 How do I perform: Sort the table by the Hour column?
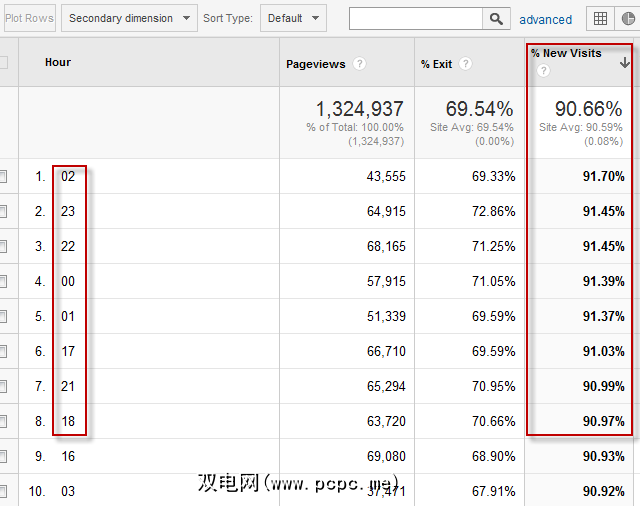click(x=58, y=63)
